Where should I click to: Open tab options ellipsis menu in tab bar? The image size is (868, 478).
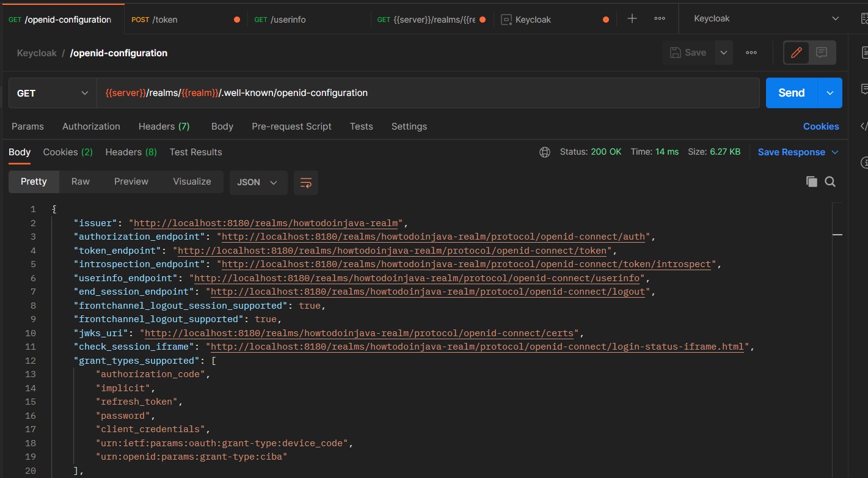click(660, 19)
